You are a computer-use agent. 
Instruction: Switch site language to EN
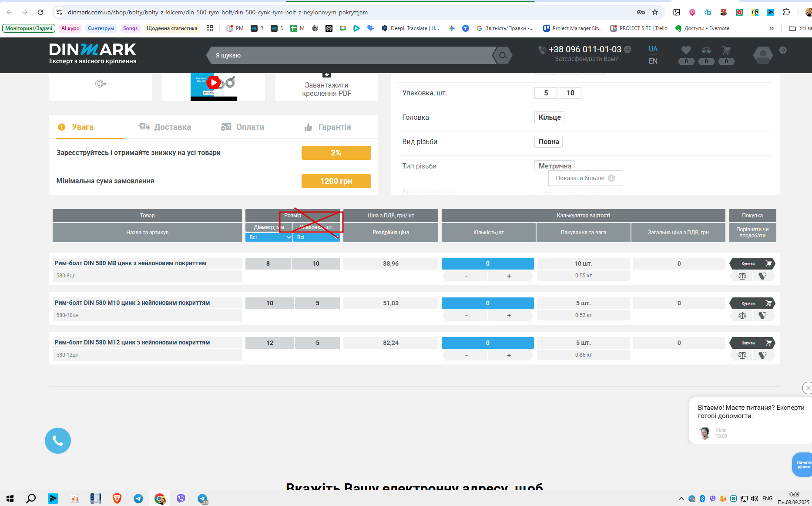[x=653, y=61]
